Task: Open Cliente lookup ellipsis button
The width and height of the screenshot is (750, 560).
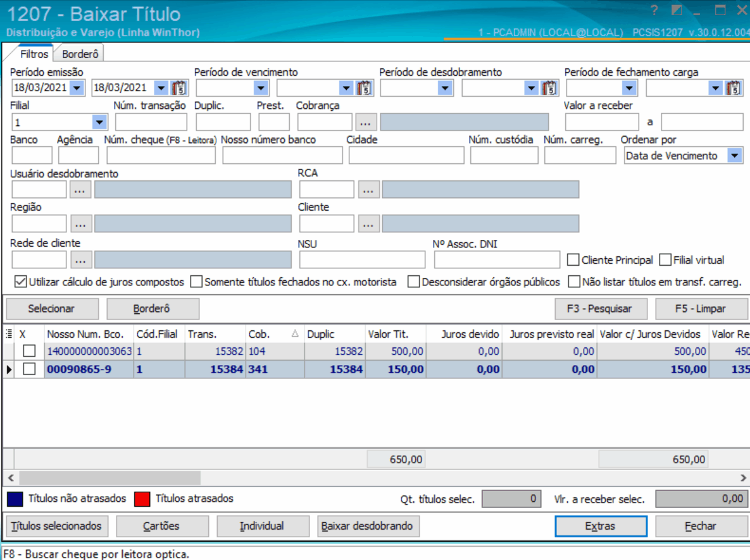Action: click(x=368, y=223)
